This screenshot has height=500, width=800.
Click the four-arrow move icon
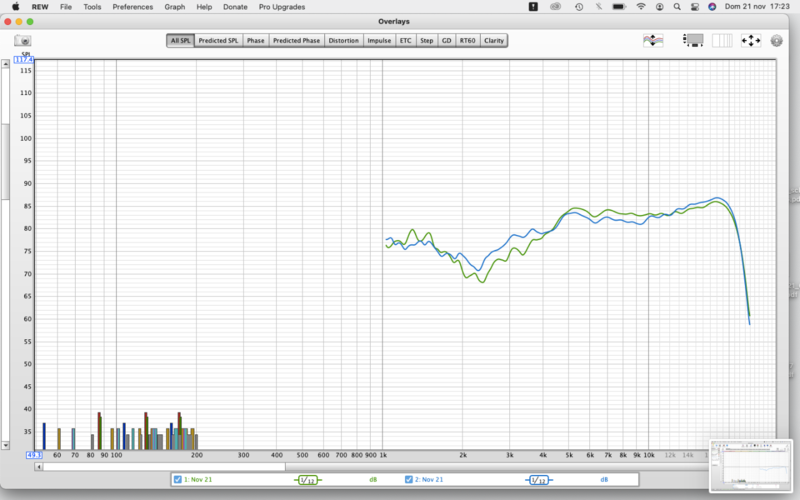tap(750, 41)
